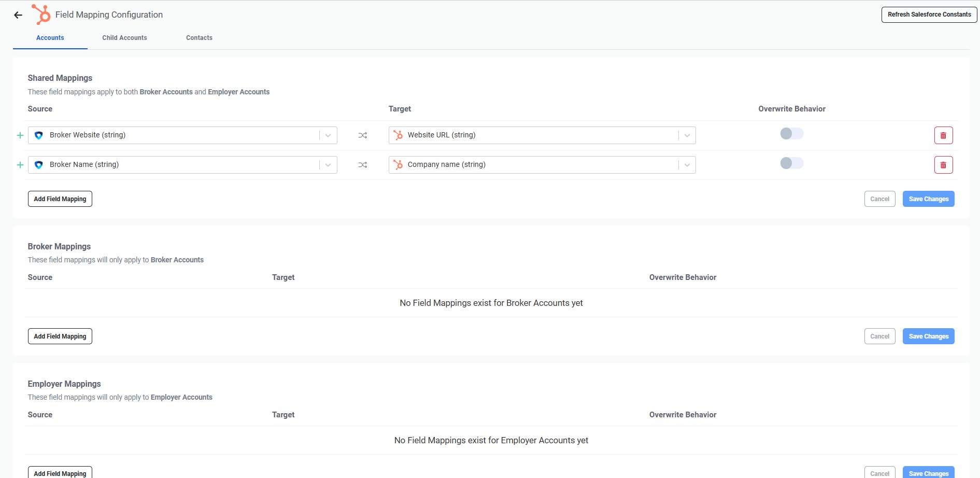Expand the Broker Name source dropdown arrow

click(328, 165)
